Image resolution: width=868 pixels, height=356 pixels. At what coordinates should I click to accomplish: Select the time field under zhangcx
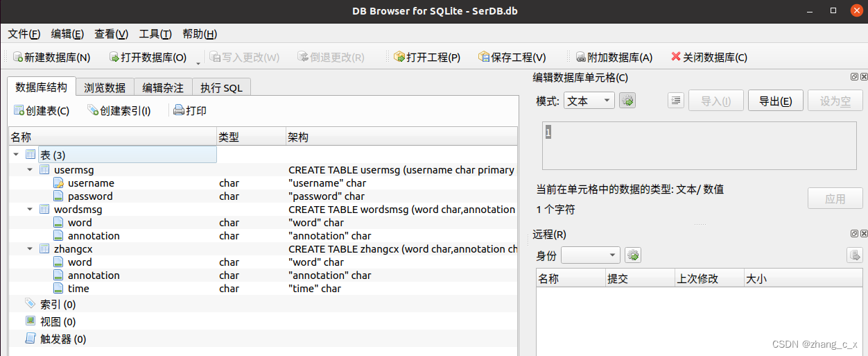78,289
